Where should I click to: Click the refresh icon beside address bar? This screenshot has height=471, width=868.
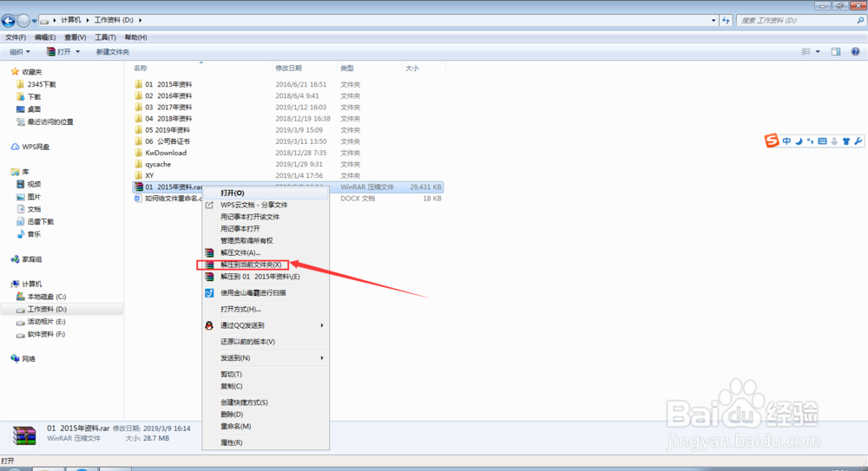(726, 21)
